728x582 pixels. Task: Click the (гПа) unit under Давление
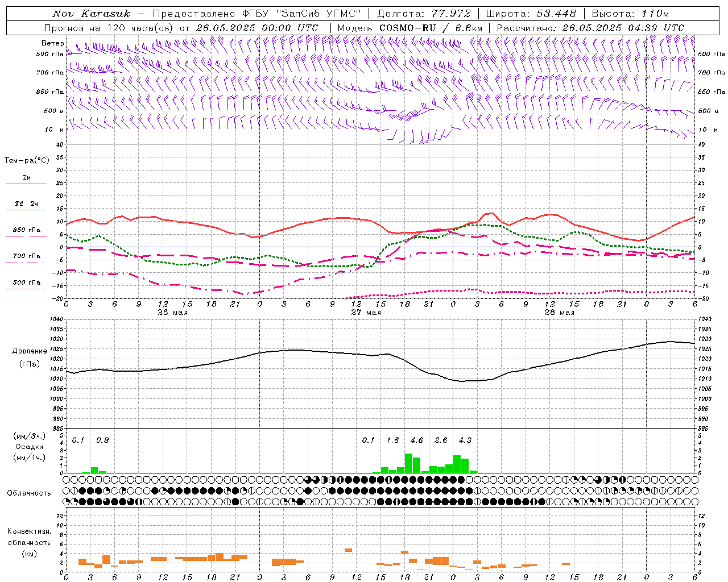(30, 364)
